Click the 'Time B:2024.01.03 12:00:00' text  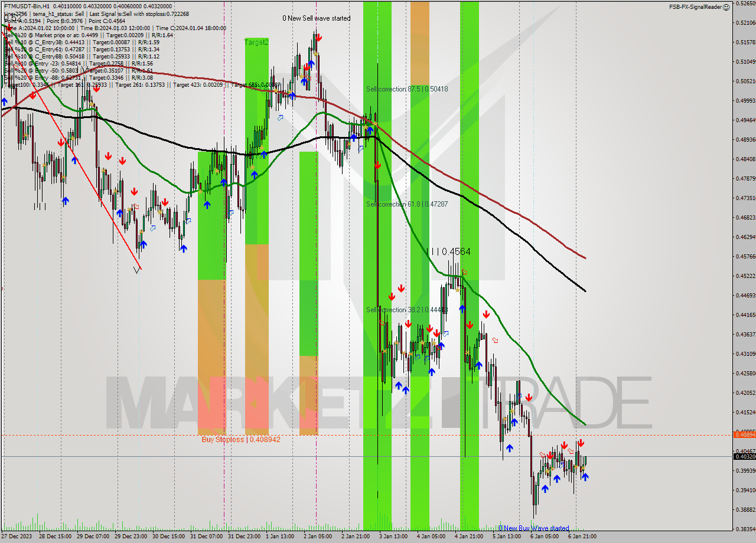116,28
